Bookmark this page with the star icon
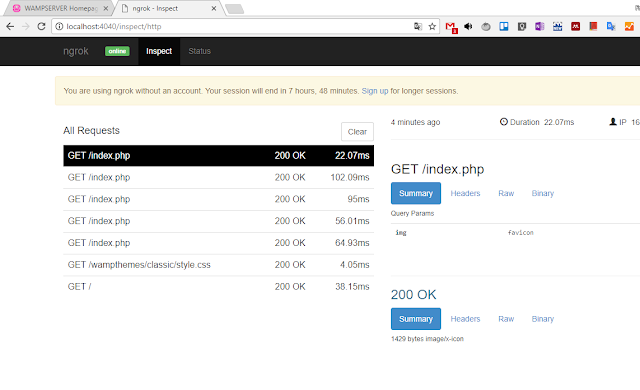Image resolution: width=640 pixels, height=390 pixels. [x=432, y=27]
